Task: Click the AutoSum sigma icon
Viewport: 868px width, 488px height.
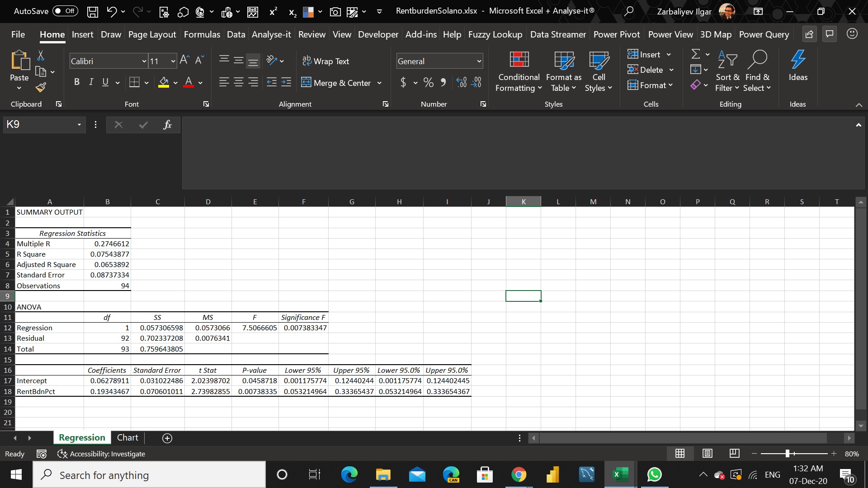Action: pos(696,54)
